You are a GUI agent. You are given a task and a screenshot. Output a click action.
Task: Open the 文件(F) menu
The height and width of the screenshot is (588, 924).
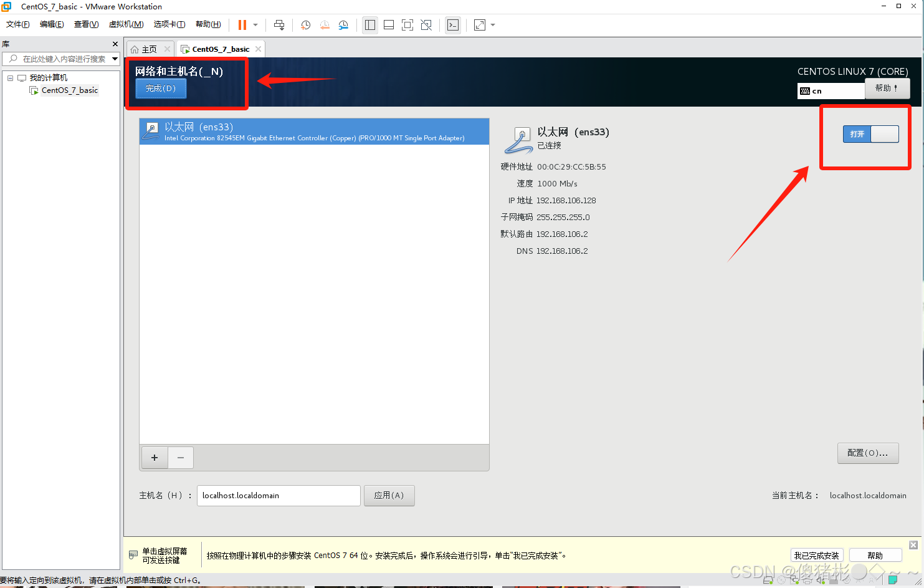(18, 24)
